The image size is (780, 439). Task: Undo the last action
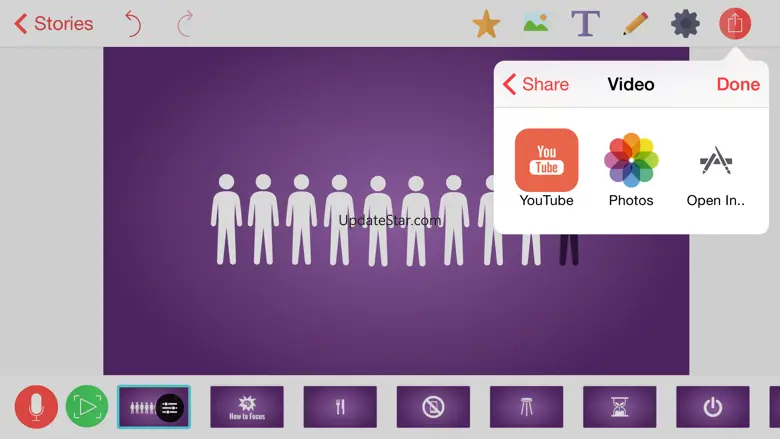click(x=133, y=24)
